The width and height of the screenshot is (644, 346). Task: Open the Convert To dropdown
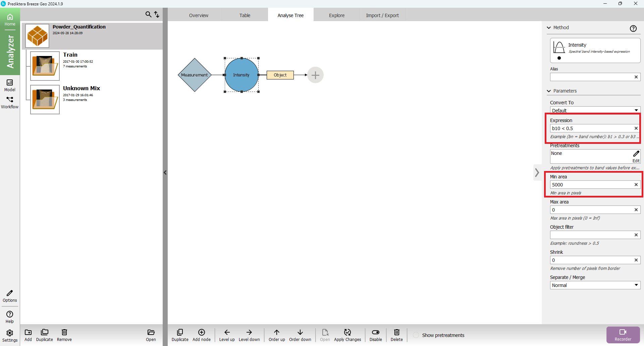pyautogui.click(x=595, y=110)
